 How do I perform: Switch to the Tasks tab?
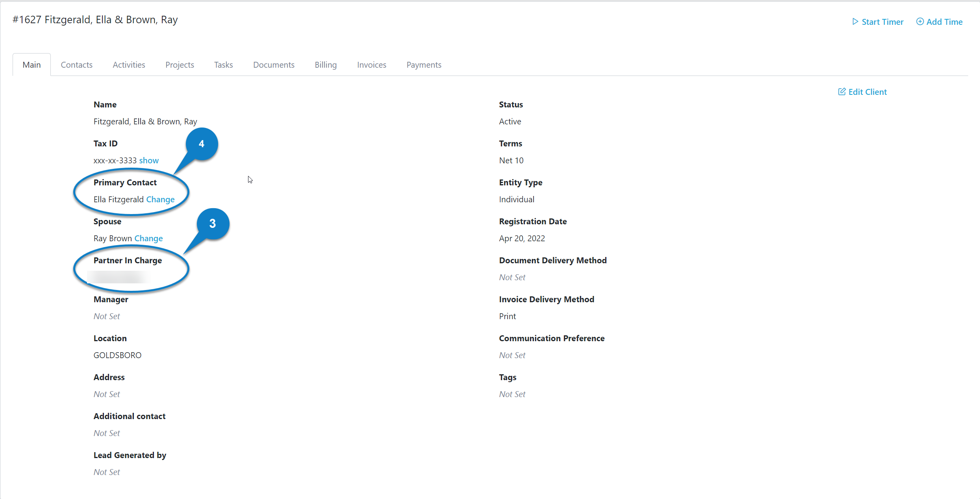(x=223, y=65)
